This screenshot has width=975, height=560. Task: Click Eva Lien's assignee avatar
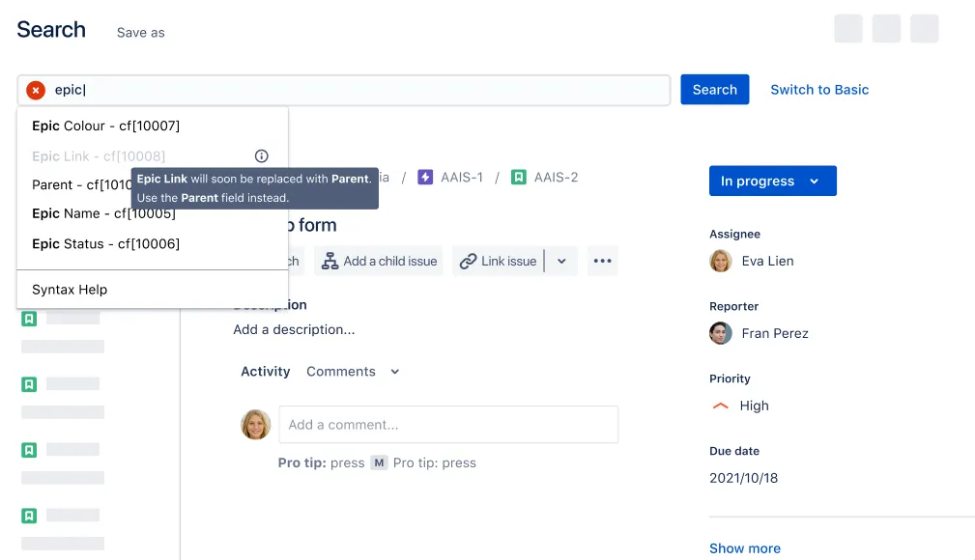(721, 261)
